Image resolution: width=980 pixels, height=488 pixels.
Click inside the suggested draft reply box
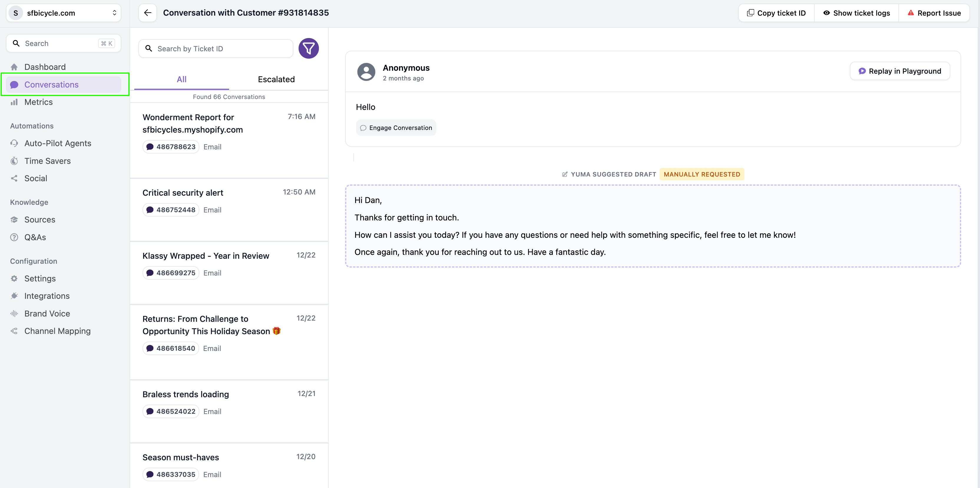point(653,226)
